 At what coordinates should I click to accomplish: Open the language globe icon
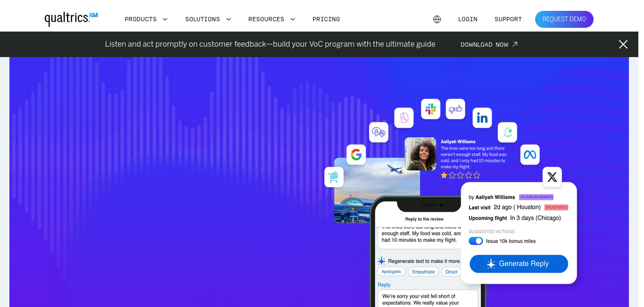tap(437, 19)
